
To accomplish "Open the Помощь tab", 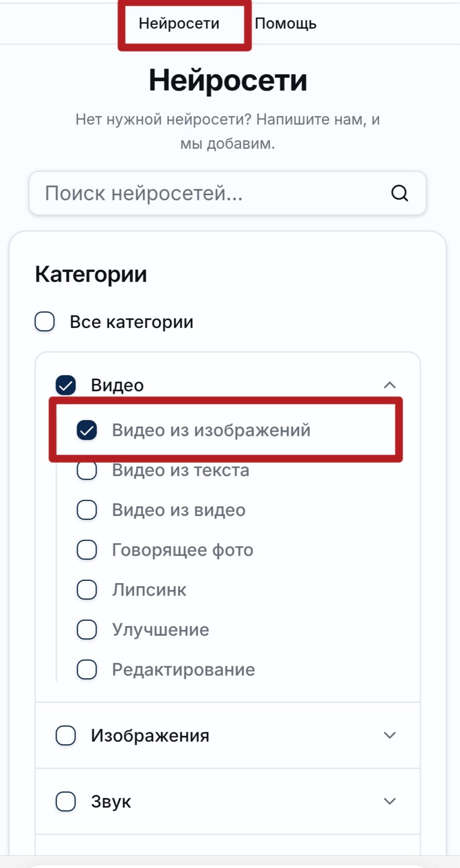I will 286,24.
